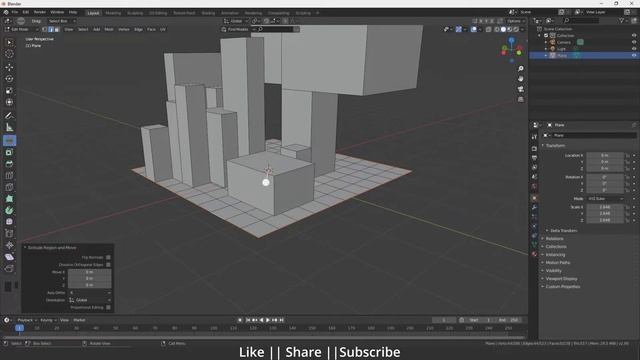This screenshot has height=360, width=640.
Task: Open the Options dropdown in viewport header
Action: click(516, 21)
